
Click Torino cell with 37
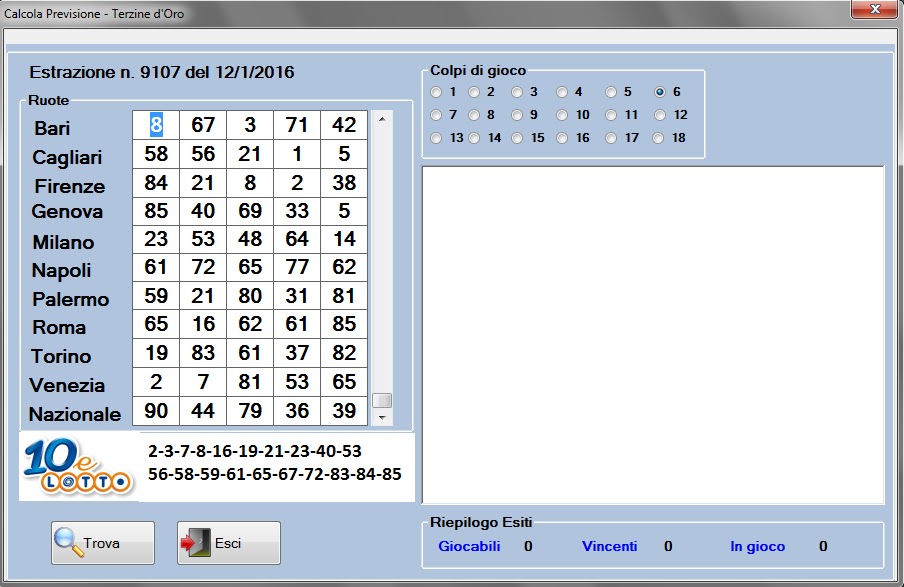pos(297,353)
